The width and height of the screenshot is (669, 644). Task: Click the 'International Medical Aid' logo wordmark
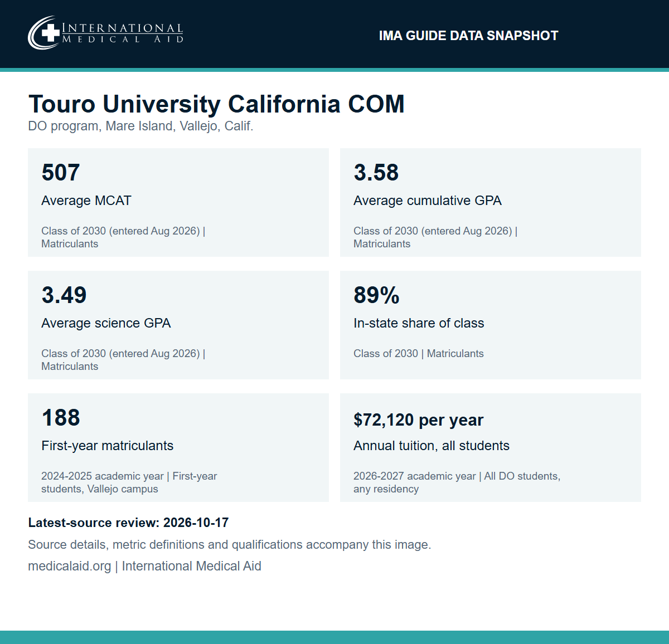point(123,33)
